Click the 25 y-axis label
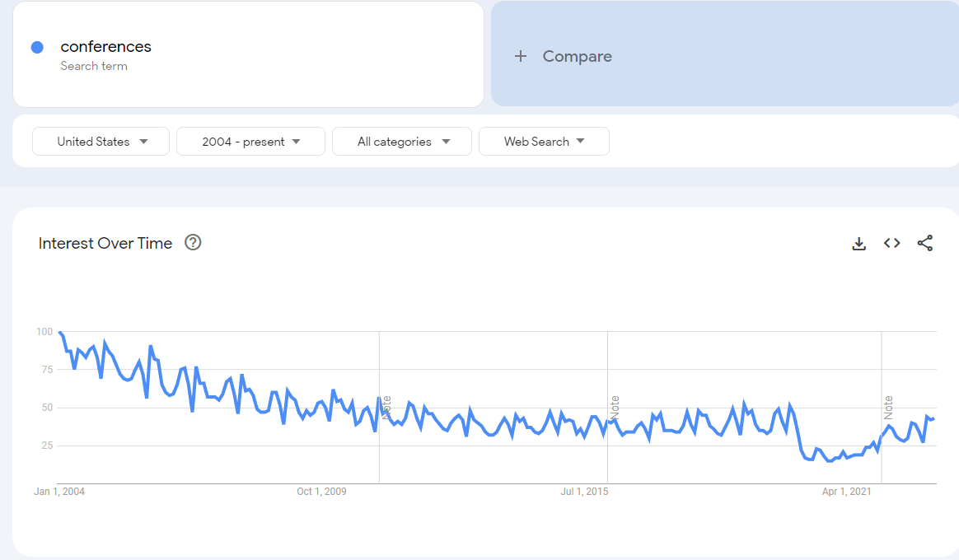This screenshot has height=560, width=959. click(47, 445)
